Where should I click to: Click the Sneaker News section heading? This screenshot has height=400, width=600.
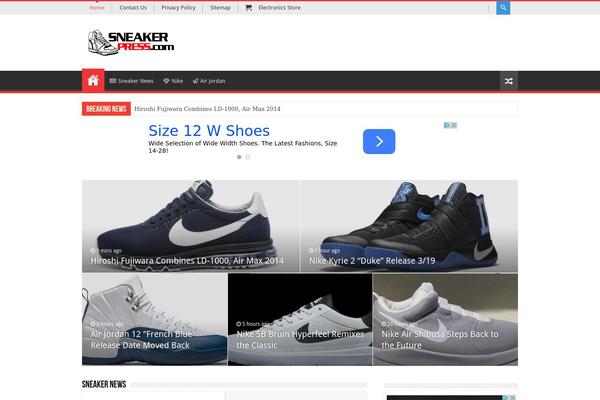(x=104, y=384)
